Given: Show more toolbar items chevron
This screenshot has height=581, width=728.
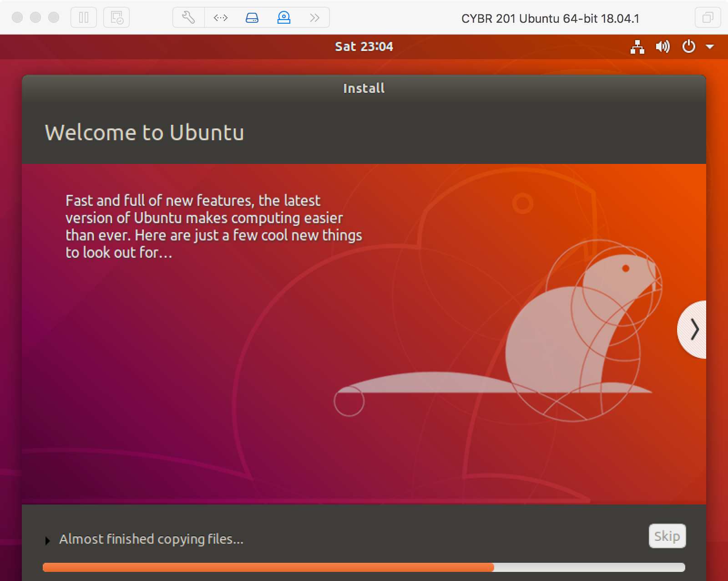Looking at the screenshot, I should tap(314, 18).
